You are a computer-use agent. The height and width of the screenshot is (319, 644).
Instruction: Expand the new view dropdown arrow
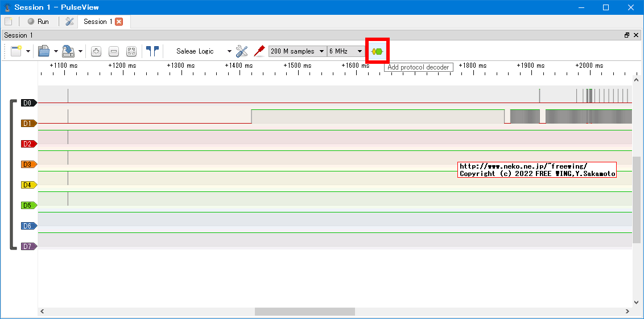coord(28,51)
